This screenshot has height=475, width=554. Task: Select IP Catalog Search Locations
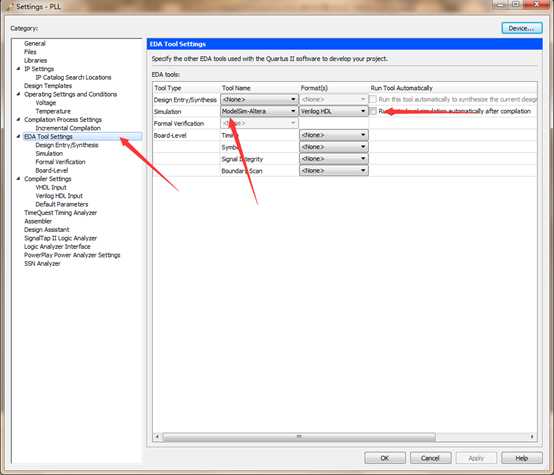pos(73,77)
